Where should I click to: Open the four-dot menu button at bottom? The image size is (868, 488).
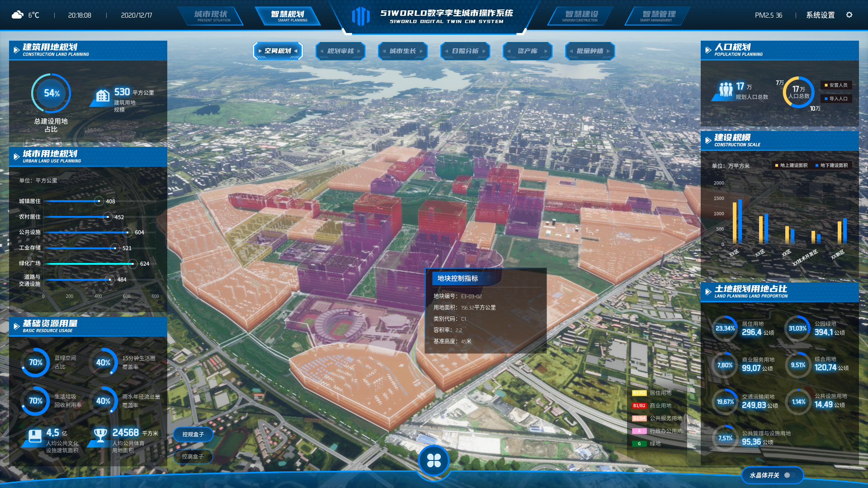click(434, 460)
